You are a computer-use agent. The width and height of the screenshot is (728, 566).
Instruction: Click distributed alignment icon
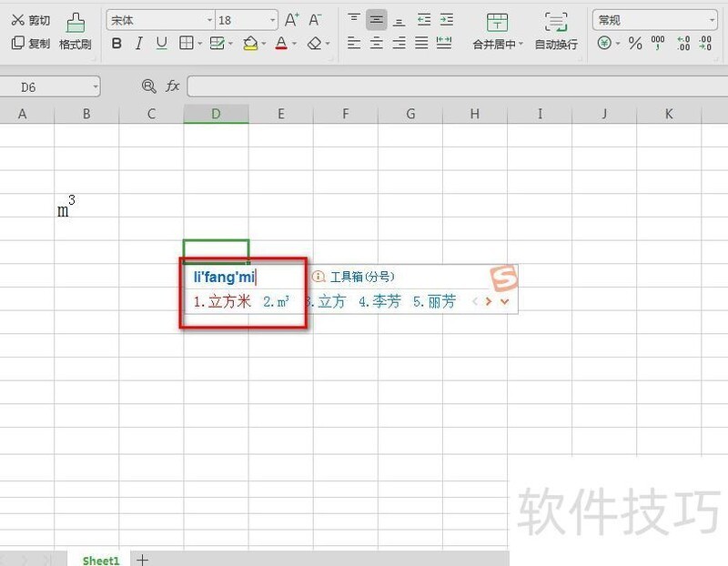pyautogui.click(x=444, y=43)
